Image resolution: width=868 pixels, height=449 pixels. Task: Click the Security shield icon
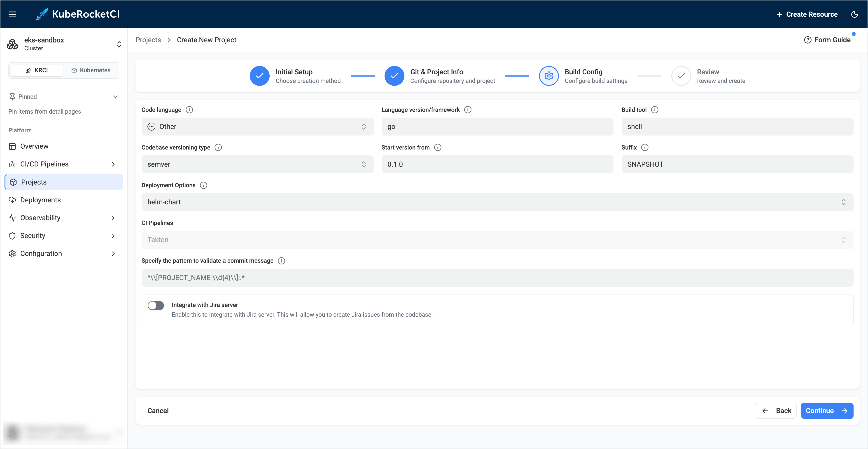pyautogui.click(x=12, y=236)
